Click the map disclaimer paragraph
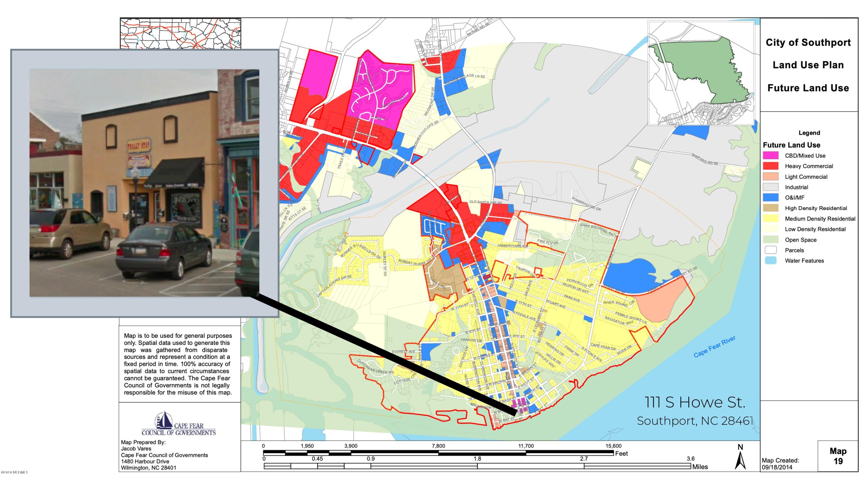The width and height of the screenshot is (868, 488). [x=178, y=364]
